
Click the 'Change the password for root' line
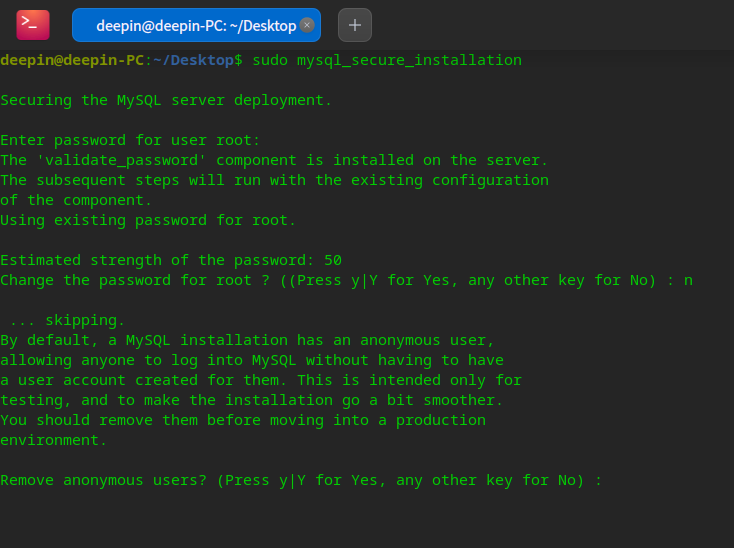tap(346, 280)
